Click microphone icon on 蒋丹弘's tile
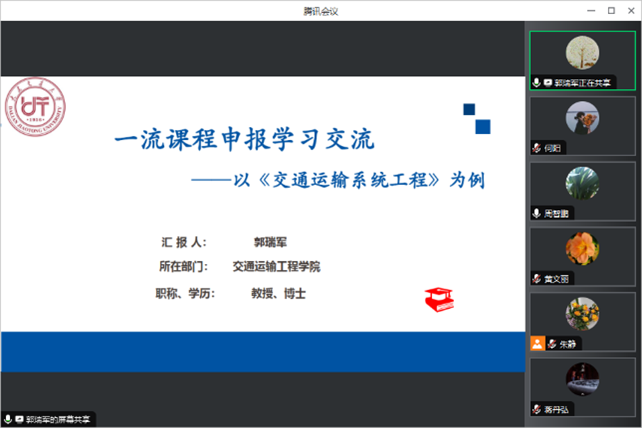Screen dimensions: 642x428 [x=537, y=408]
